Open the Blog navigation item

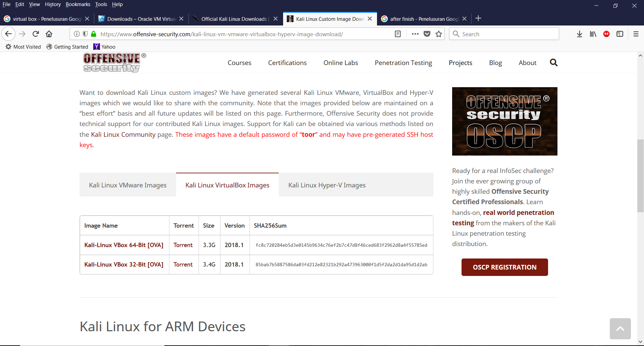pyautogui.click(x=495, y=63)
